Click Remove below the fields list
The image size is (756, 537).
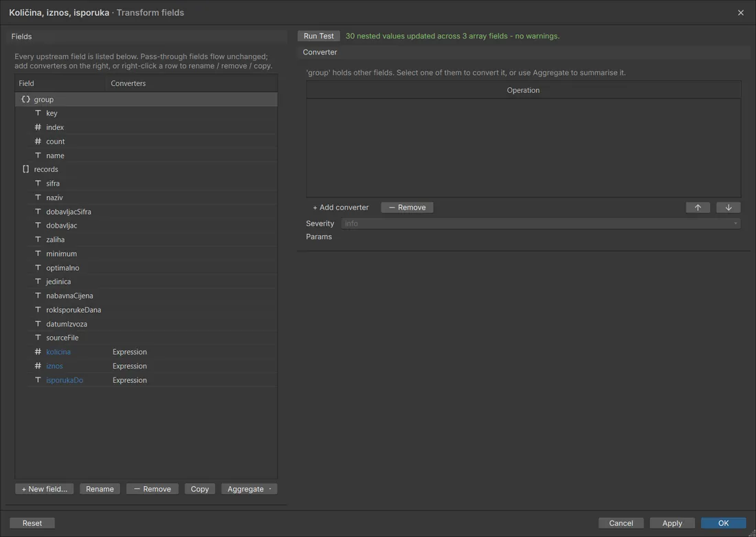tap(153, 489)
